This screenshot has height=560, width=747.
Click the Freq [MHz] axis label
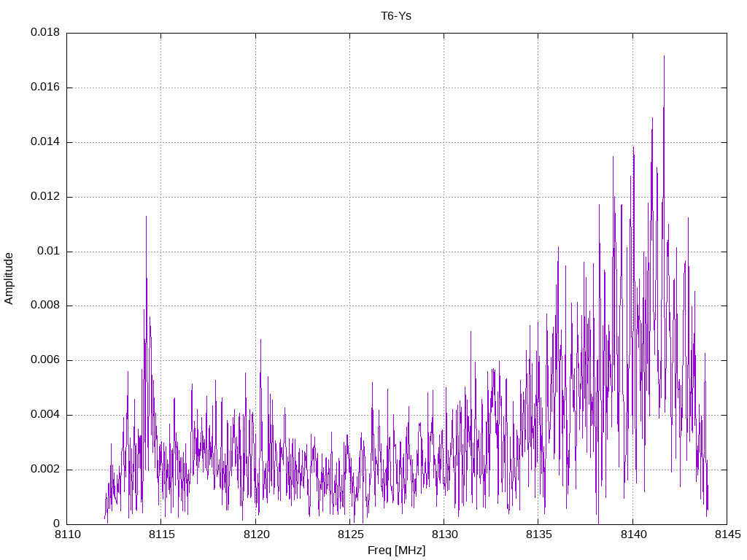point(396,551)
